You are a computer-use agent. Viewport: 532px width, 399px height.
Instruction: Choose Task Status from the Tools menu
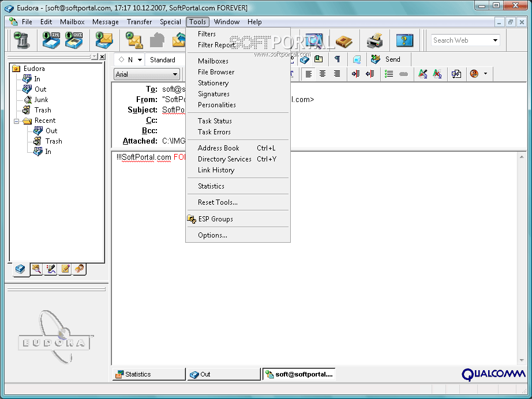[238, 121]
